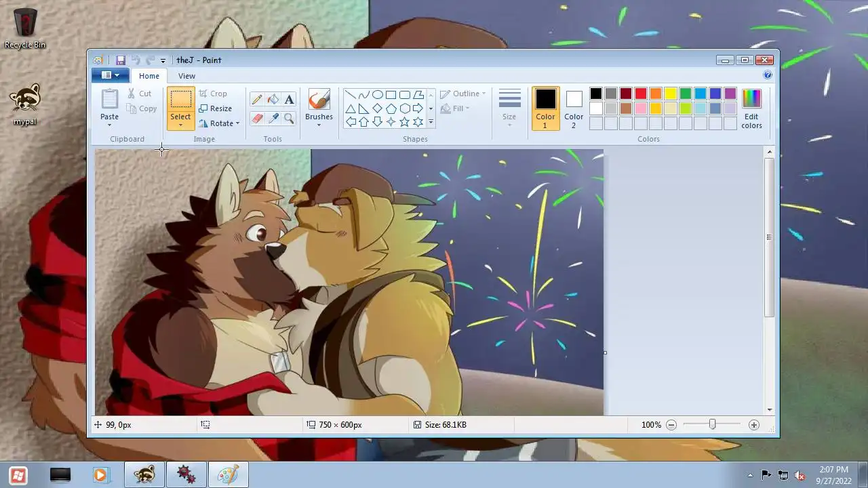Pick the red color swatch
This screenshot has height=488, width=868.
pos(641,94)
